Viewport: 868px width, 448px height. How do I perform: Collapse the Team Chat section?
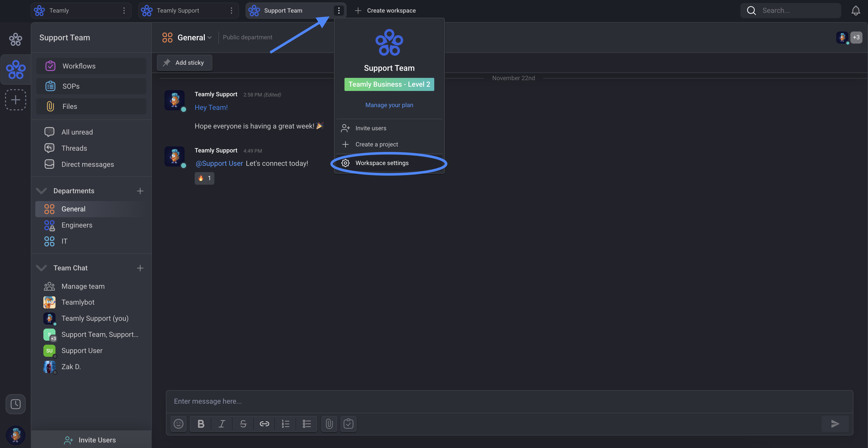click(x=41, y=268)
